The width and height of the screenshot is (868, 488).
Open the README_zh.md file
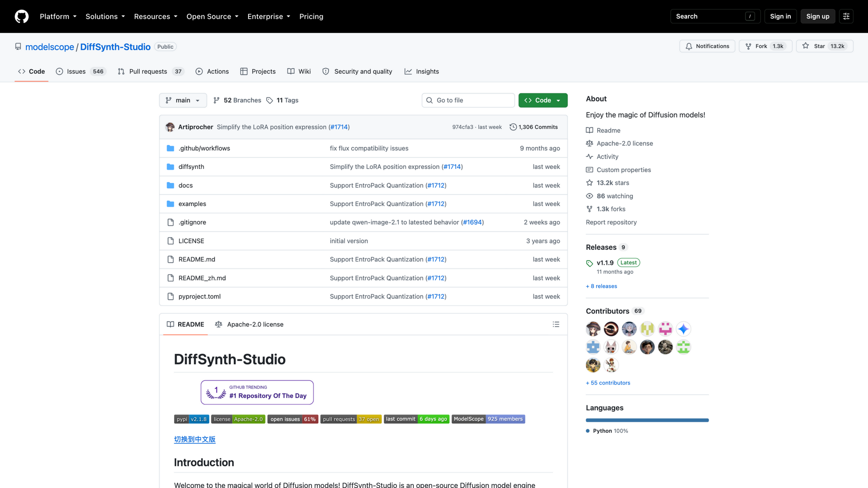coord(202,278)
